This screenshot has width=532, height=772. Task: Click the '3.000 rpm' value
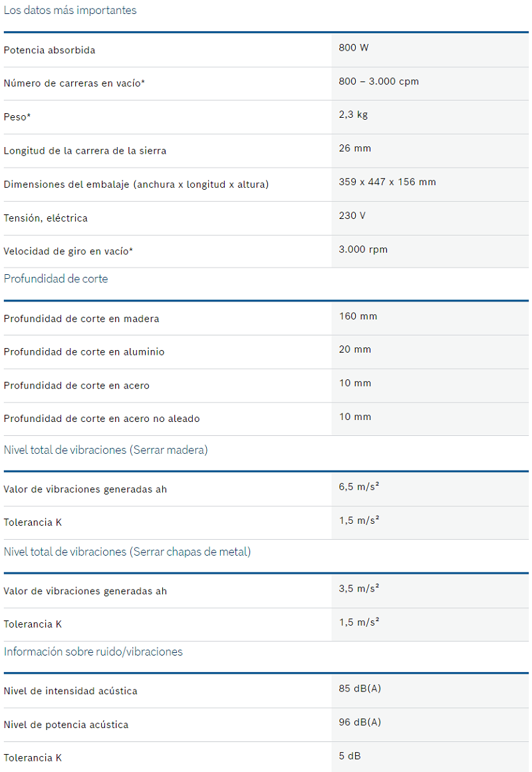[x=362, y=249]
